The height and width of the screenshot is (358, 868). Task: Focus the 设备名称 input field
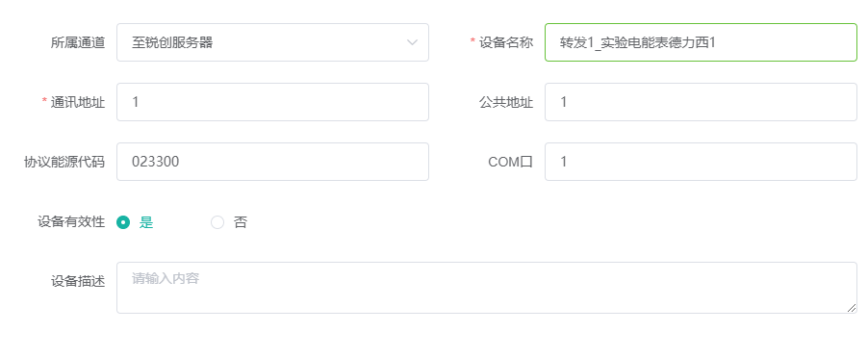click(x=701, y=42)
